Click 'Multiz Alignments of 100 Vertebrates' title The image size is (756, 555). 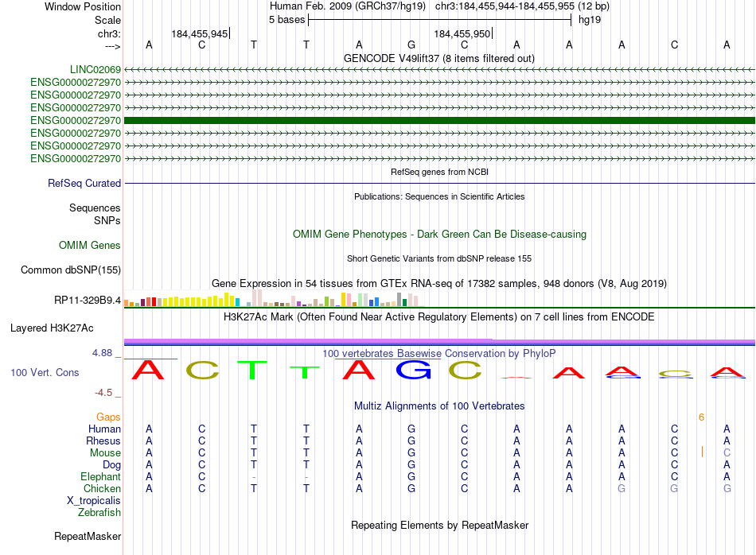pyautogui.click(x=439, y=406)
